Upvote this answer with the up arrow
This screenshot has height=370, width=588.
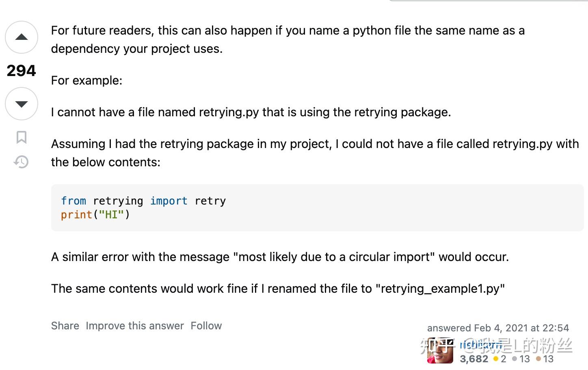coord(22,37)
